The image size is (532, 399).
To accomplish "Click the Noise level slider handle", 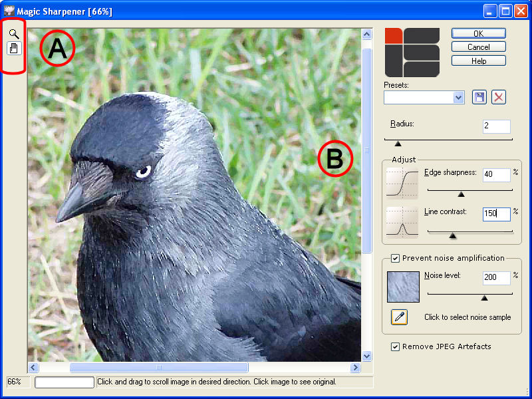I will 484,297.
